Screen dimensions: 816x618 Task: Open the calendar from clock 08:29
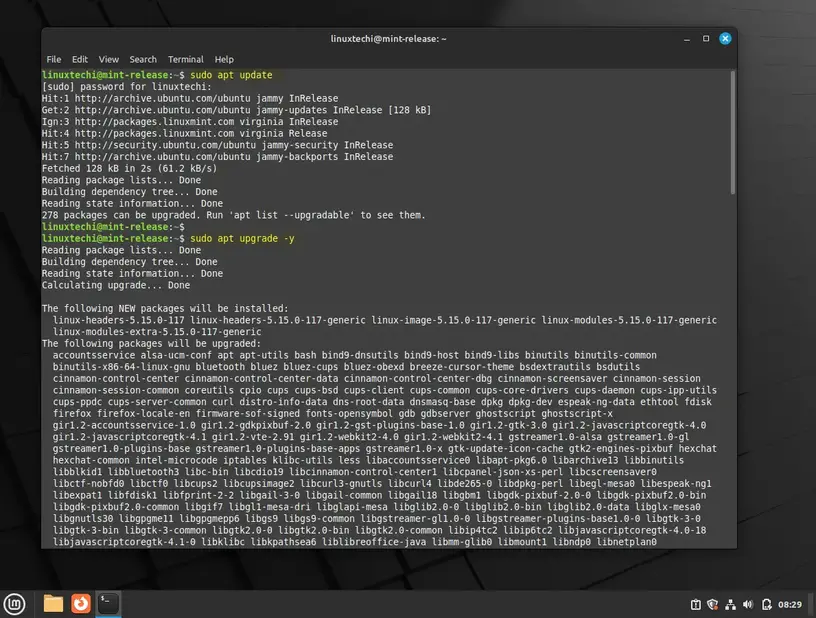[x=789, y=604]
